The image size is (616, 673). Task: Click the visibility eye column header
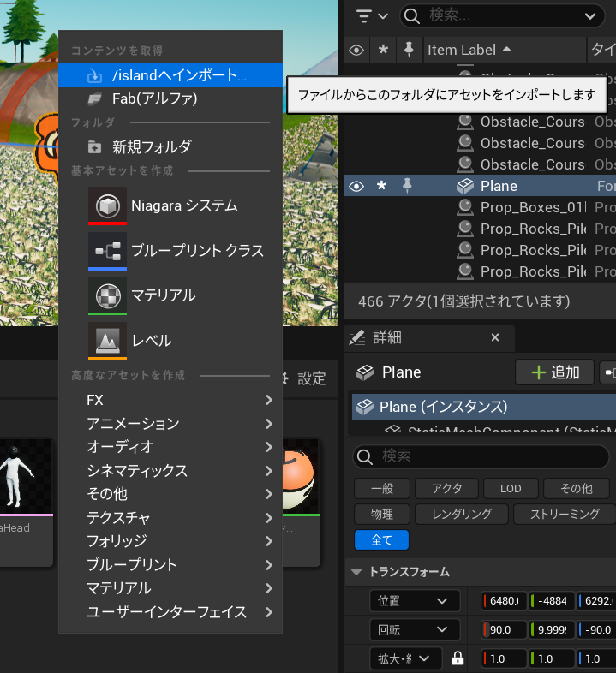[x=356, y=51]
